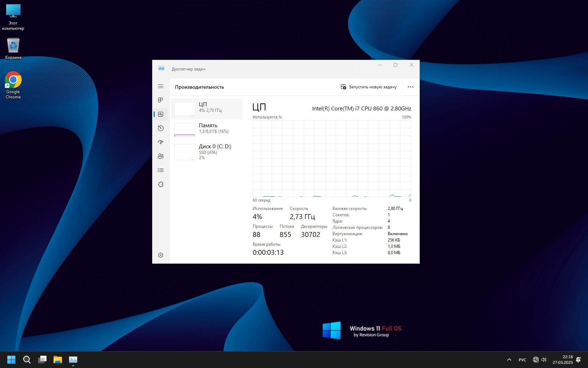Open the App history page icon
Screen dimensions: 588x368
click(161, 128)
